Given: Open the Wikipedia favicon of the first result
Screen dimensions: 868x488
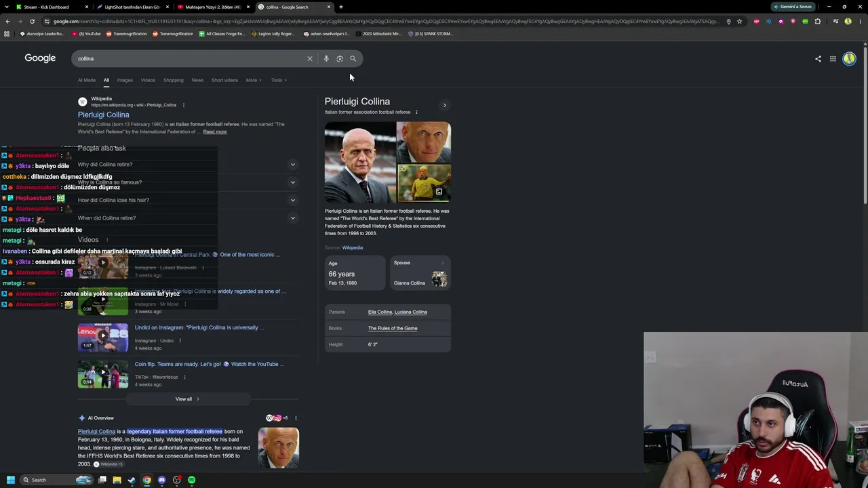Looking at the screenshot, I should (x=83, y=102).
